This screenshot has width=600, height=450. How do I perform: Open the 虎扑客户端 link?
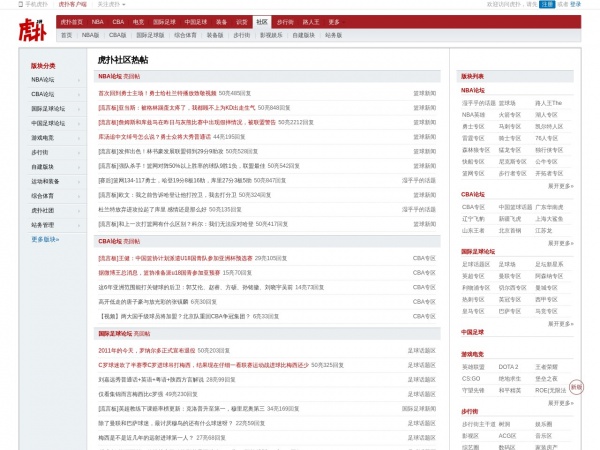click(72, 4)
